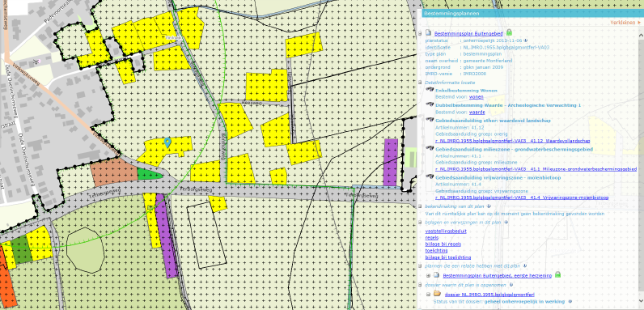Open link '41.1 Milieuzone-grondwaterbeschermingsgebied'
644x310 pixels.
[x=536, y=169]
